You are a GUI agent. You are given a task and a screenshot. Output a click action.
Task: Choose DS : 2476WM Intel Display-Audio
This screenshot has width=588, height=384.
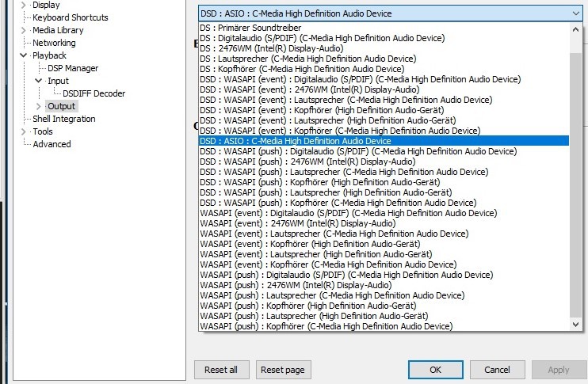coord(384,48)
